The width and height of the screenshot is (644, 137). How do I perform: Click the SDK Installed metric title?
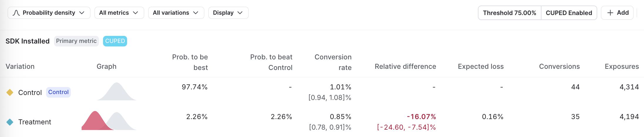click(x=28, y=41)
